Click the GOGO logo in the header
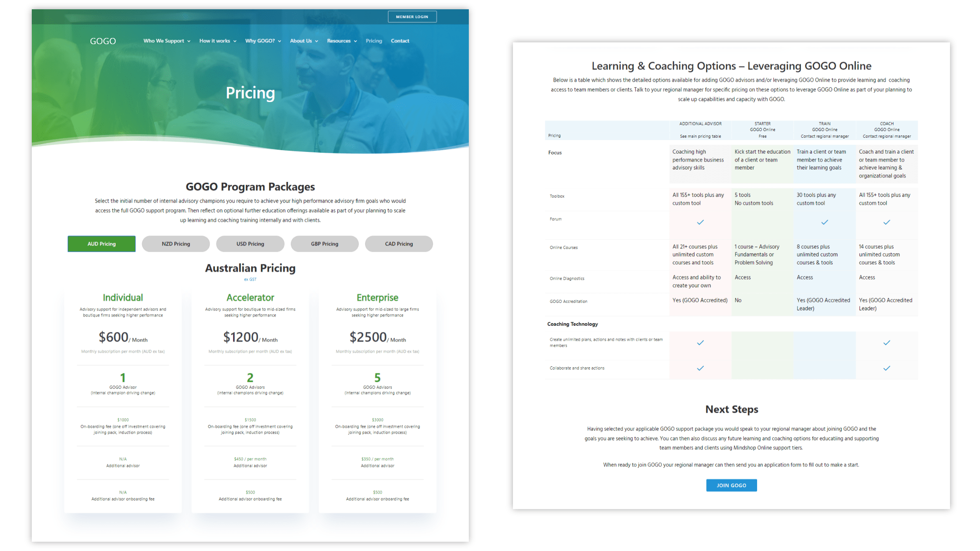 [x=103, y=41]
